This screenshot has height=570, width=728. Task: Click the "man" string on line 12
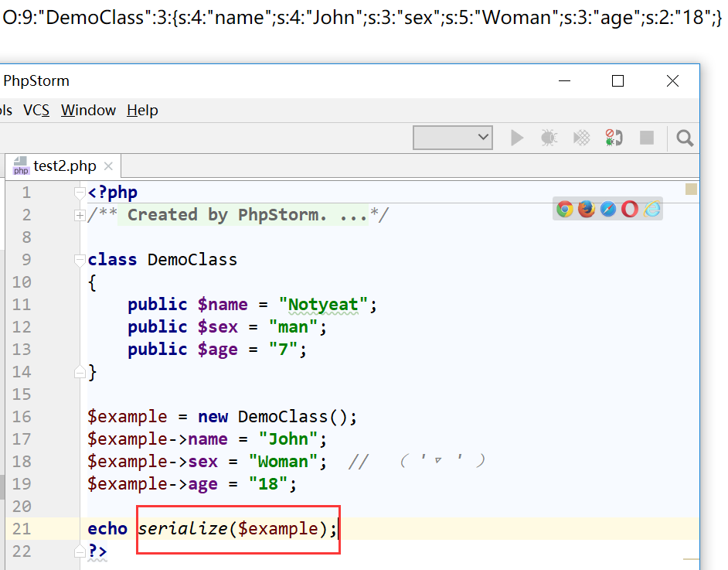tap(293, 326)
